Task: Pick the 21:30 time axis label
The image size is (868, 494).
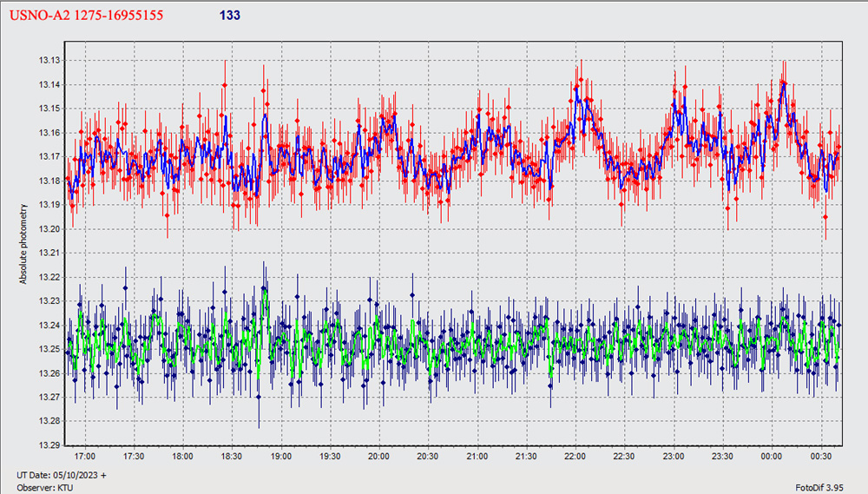Action: 526,456
